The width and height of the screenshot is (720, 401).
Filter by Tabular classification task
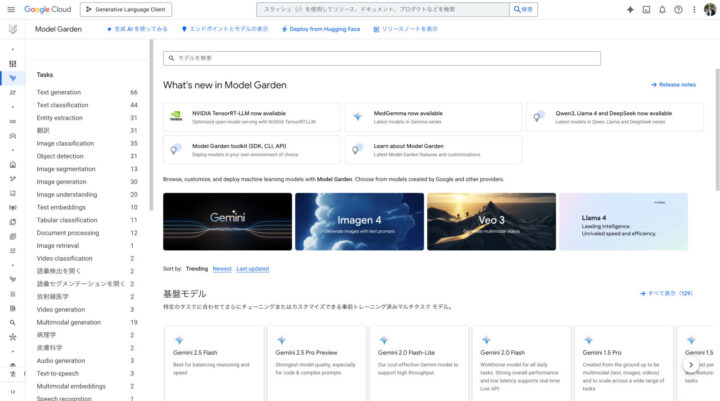point(87,220)
